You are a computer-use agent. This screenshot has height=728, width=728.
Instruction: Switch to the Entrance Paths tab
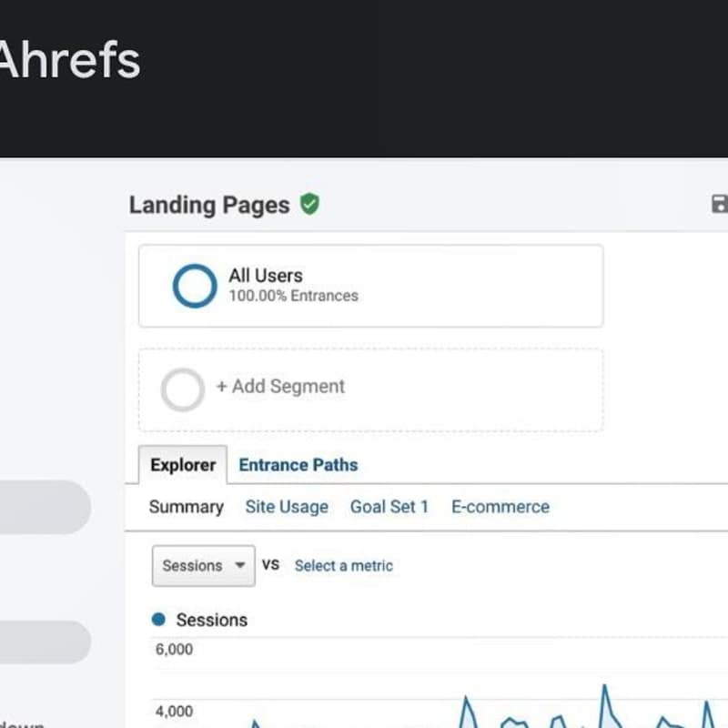[x=298, y=465]
